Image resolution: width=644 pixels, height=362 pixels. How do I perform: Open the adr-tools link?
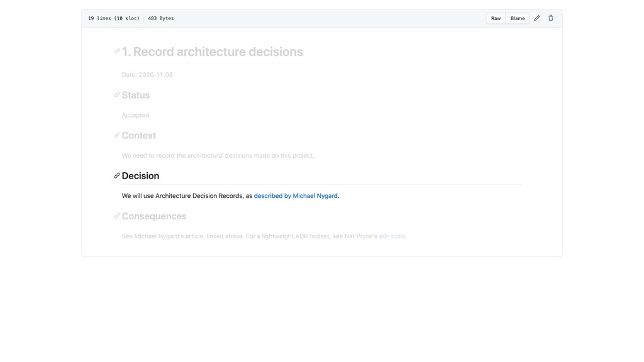coord(392,236)
